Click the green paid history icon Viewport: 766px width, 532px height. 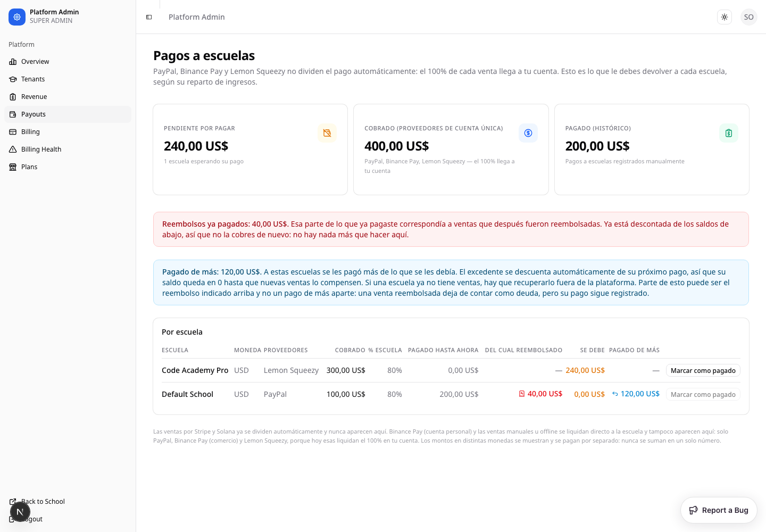coord(729,133)
